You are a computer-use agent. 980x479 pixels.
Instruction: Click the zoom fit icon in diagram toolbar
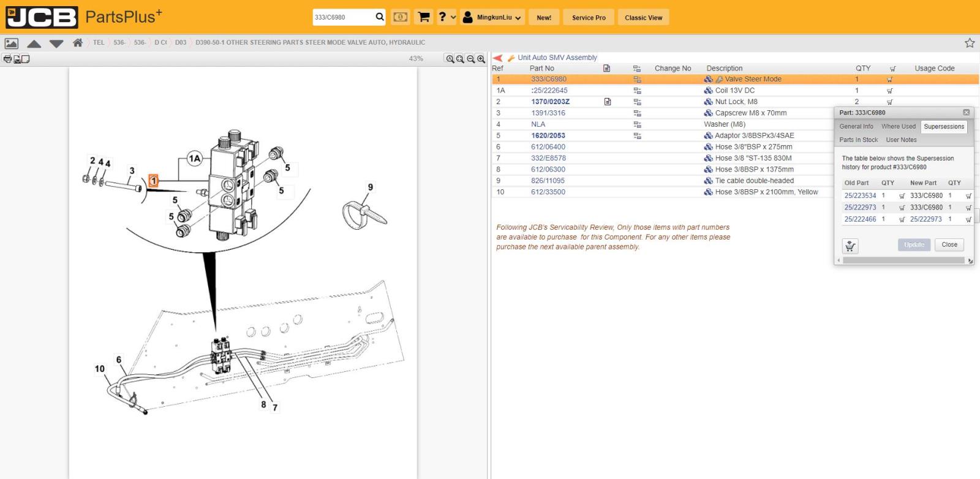click(x=450, y=59)
